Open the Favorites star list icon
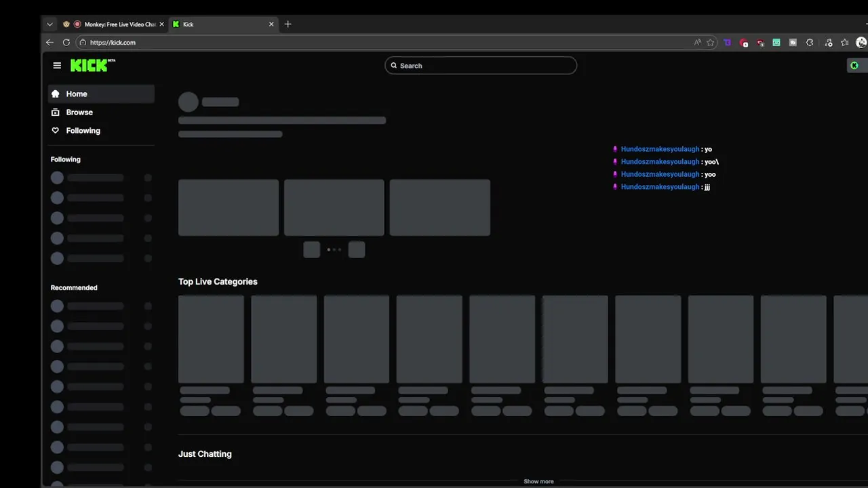 (x=844, y=42)
